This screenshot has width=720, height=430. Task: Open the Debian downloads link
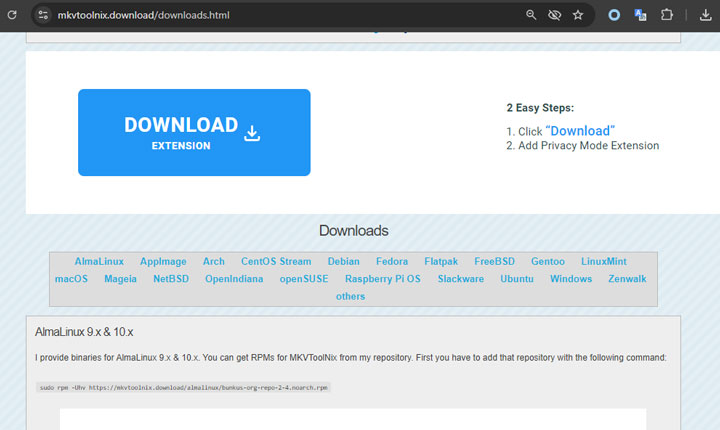tap(343, 261)
